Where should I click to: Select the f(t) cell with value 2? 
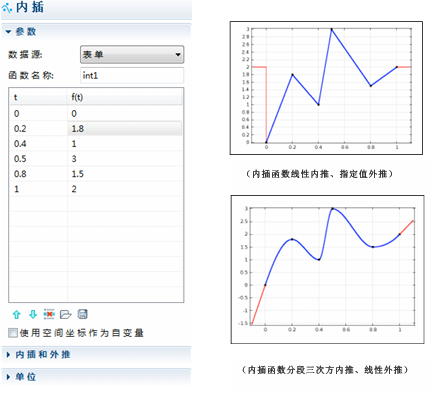tap(125, 189)
